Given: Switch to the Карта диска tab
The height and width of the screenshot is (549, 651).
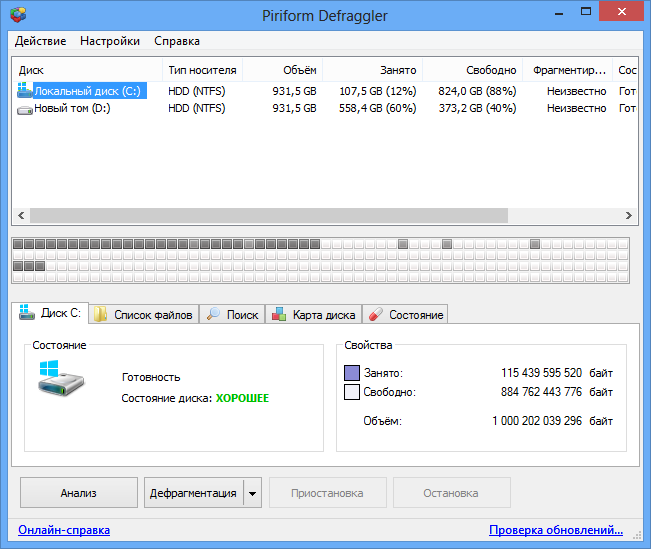Looking at the screenshot, I should [x=313, y=314].
